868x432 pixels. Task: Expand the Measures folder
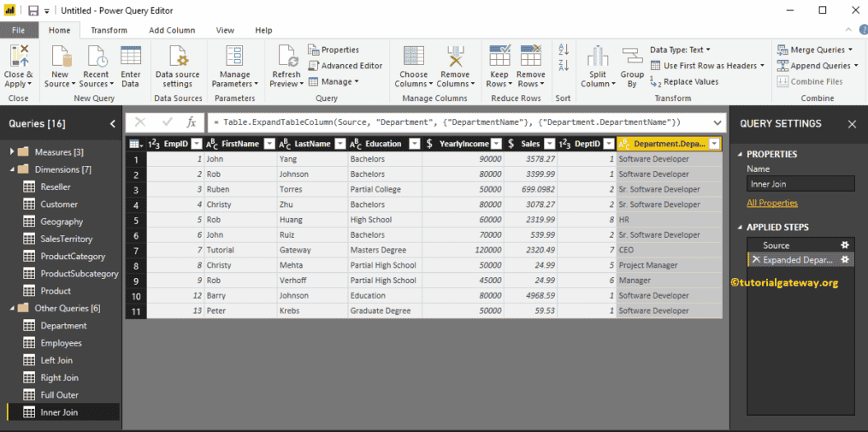[x=13, y=151]
